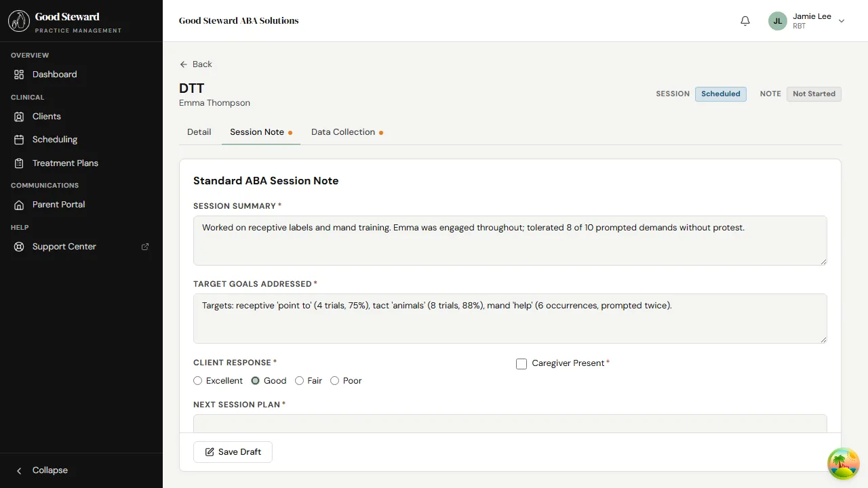
Task: Click the Dashboard grid icon
Action: click(19, 75)
